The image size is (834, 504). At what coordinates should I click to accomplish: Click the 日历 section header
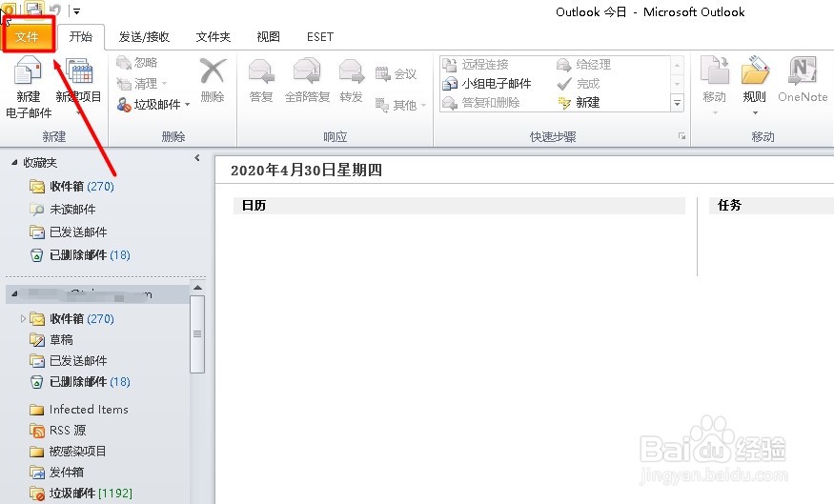pos(459,205)
